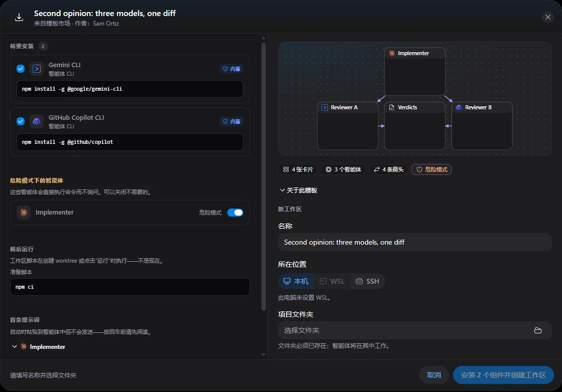The height and width of the screenshot is (392, 562).
Task: Click the Gemini CLI terminal icon
Action: [37, 69]
